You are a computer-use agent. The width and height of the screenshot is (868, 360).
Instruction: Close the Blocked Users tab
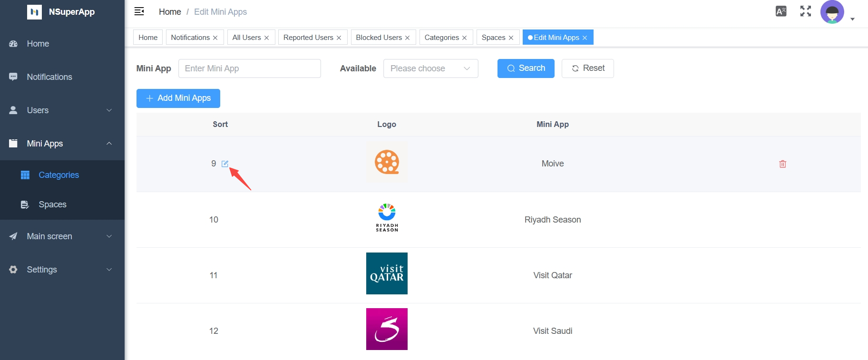pos(408,38)
